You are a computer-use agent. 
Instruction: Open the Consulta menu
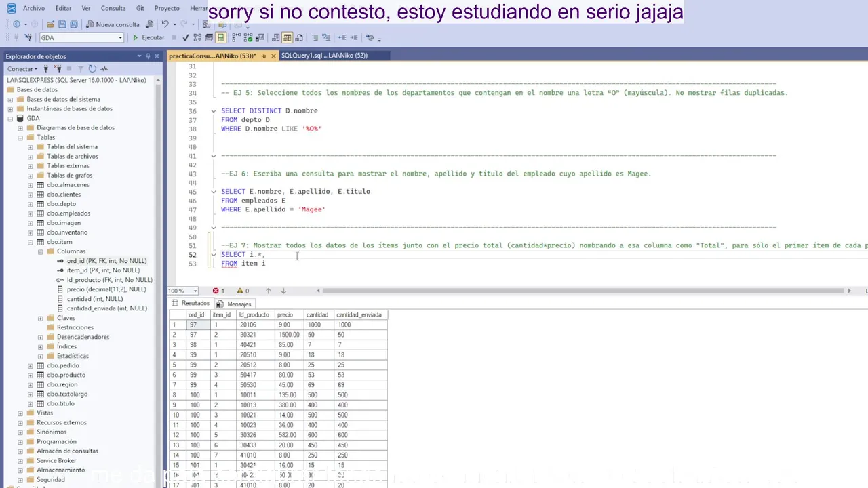coord(113,8)
